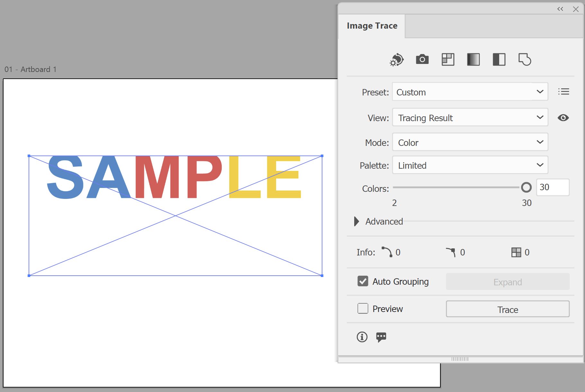Click the Info paths count icon
585x392 pixels.
[387, 252]
